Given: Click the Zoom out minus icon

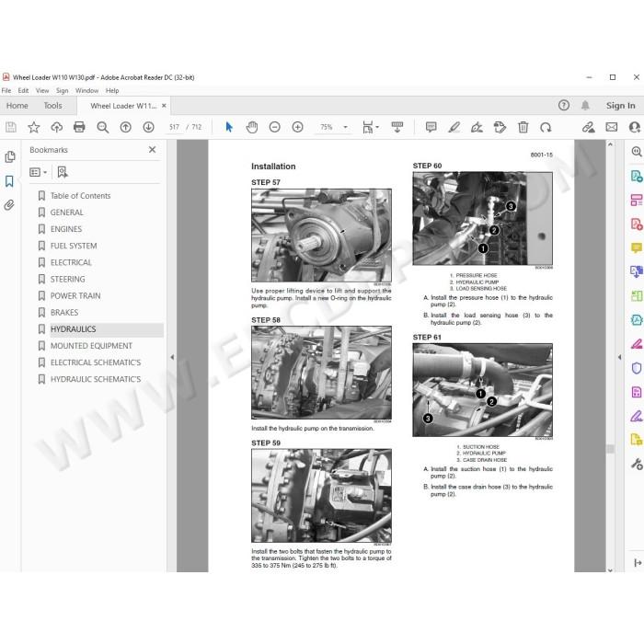Looking at the screenshot, I should coord(275,127).
